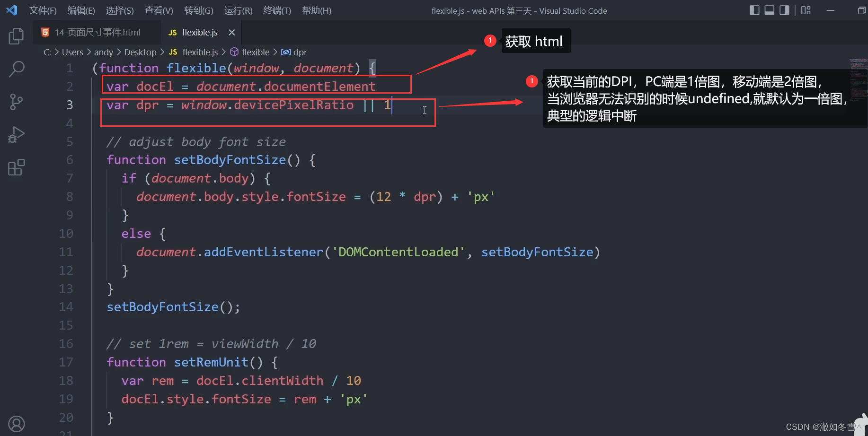Open the Extensions view
Screen dimensions: 868x436
tap(16, 167)
